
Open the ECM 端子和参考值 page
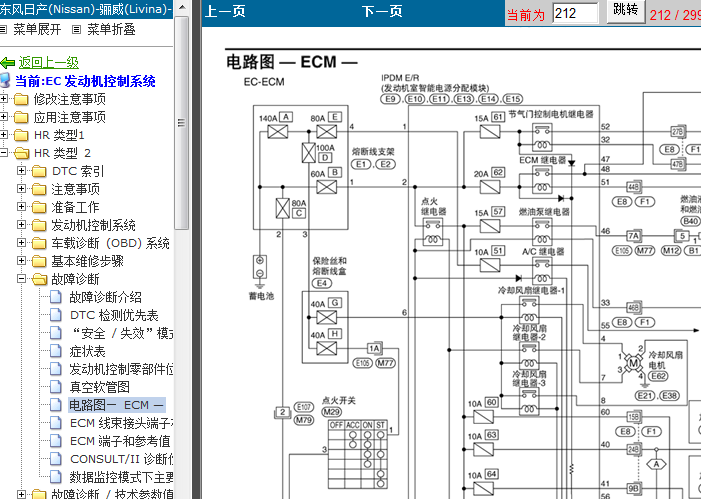[x=120, y=441]
